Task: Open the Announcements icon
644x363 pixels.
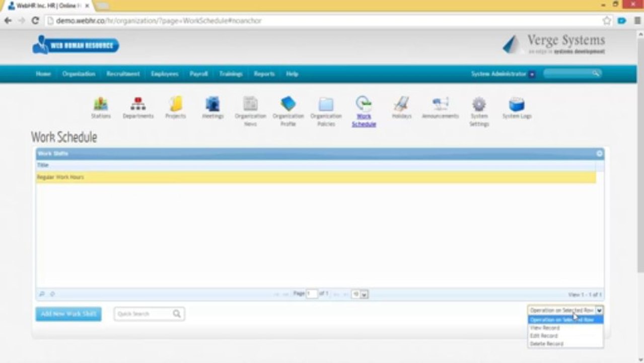Action: [x=440, y=104]
